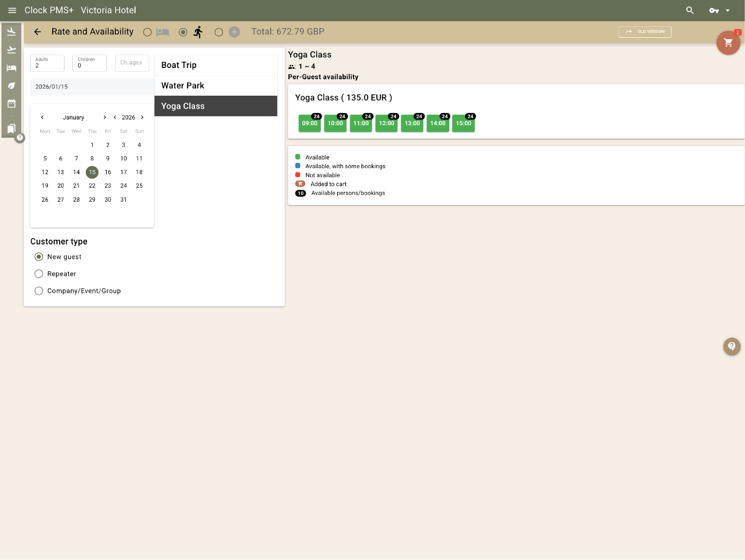Open arrivals plane-landing sidebar icon
The image size is (745, 560).
[x=11, y=32]
